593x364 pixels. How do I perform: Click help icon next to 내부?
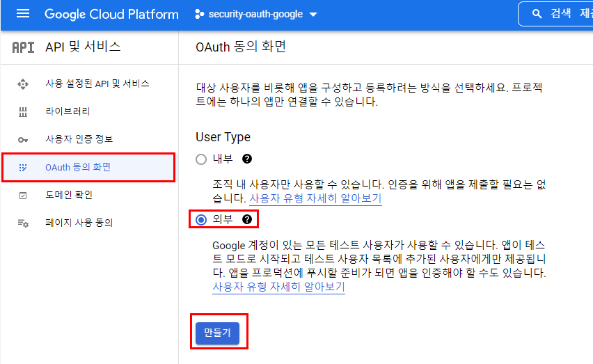coord(247,159)
